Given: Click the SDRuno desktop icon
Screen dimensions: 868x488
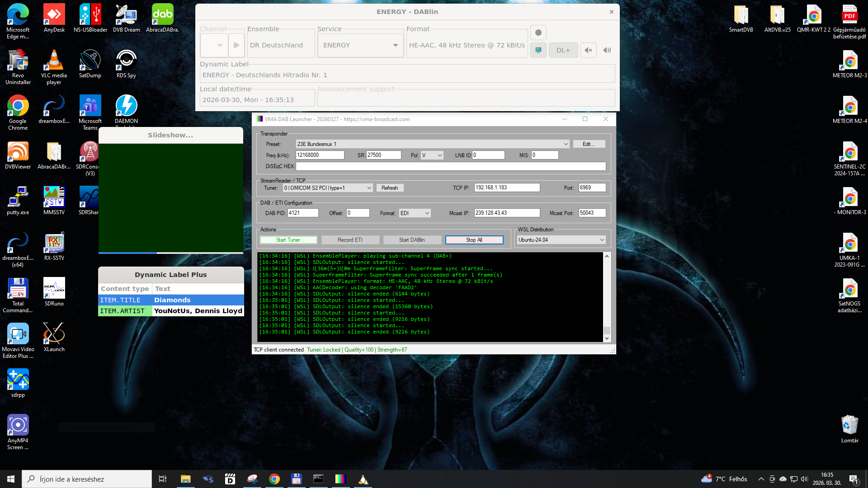Looking at the screenshot, I should point(54,292).
